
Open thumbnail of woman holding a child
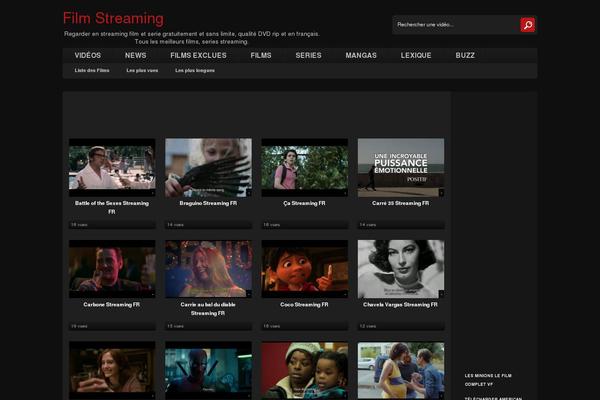(x=305, y=370)
